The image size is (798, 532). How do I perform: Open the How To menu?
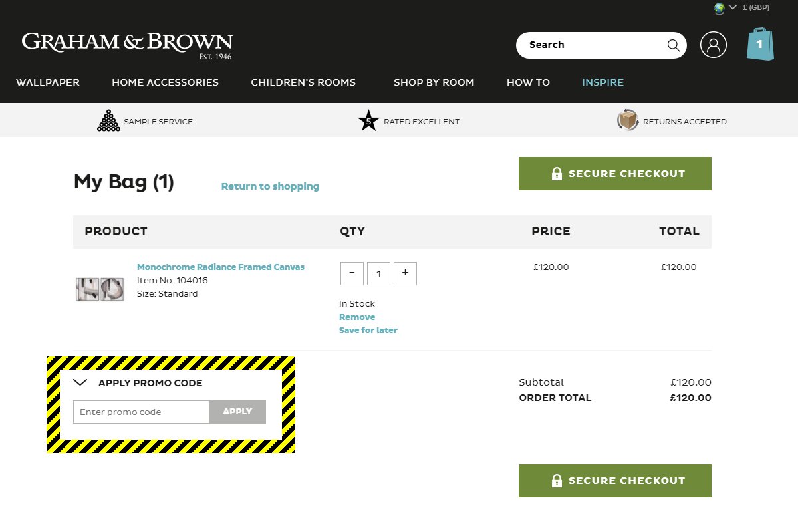[528, 82]
